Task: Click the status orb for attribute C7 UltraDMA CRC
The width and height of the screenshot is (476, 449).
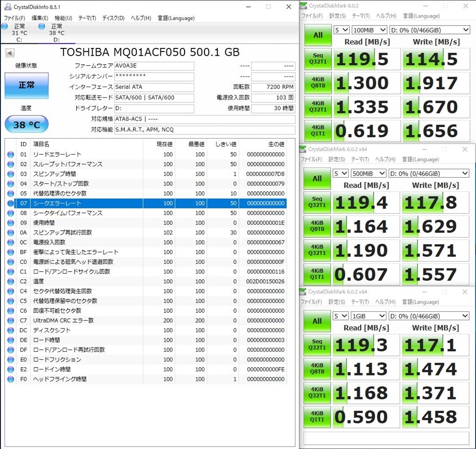Action: pos(11,321)
